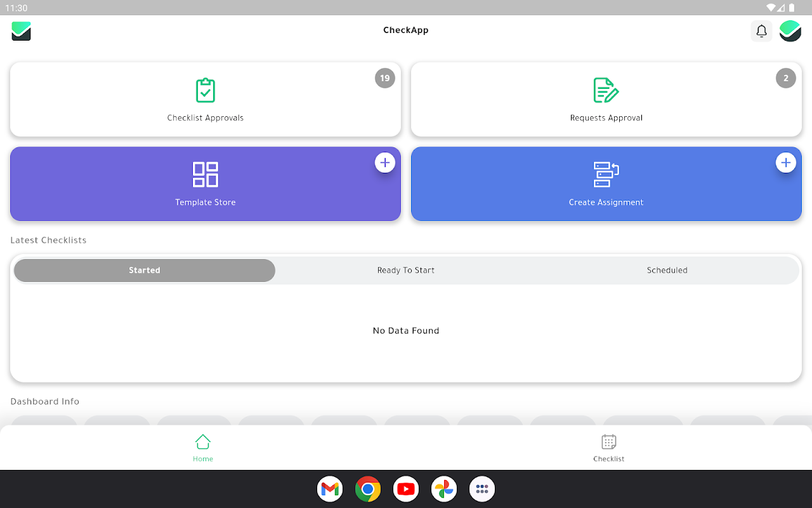Click the Create Assignment workflow icon
812x508 pixels.
tap(606, 175)
